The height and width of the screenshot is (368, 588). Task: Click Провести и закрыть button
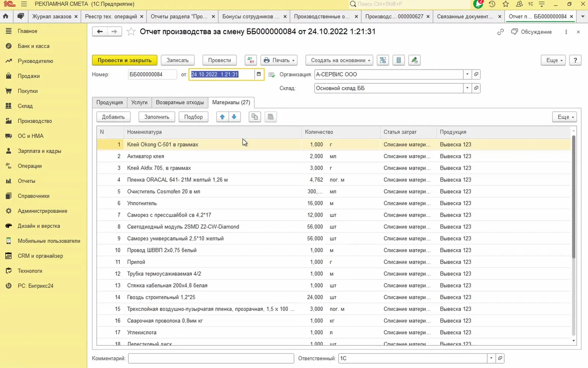[x=125, y=60]
